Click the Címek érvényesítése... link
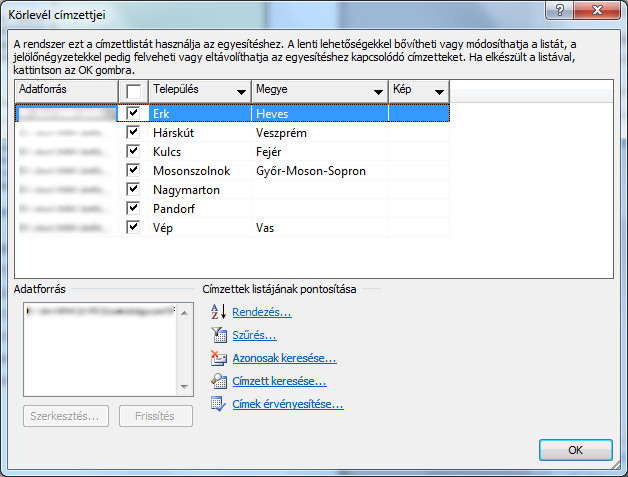The height and width of the screenshot is (477, 628). (287, 404)
